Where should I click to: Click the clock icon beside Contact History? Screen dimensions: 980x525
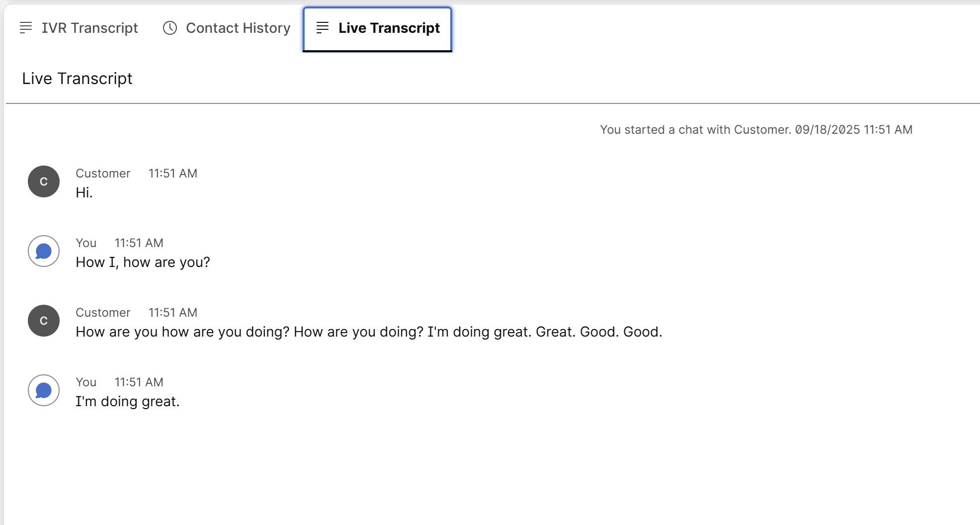[x=170, y=28]
